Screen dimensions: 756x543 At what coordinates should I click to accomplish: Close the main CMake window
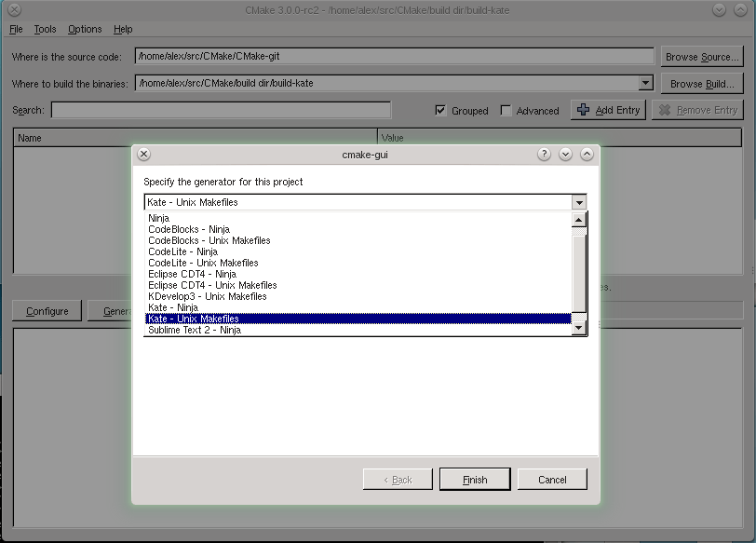[15, 9]
